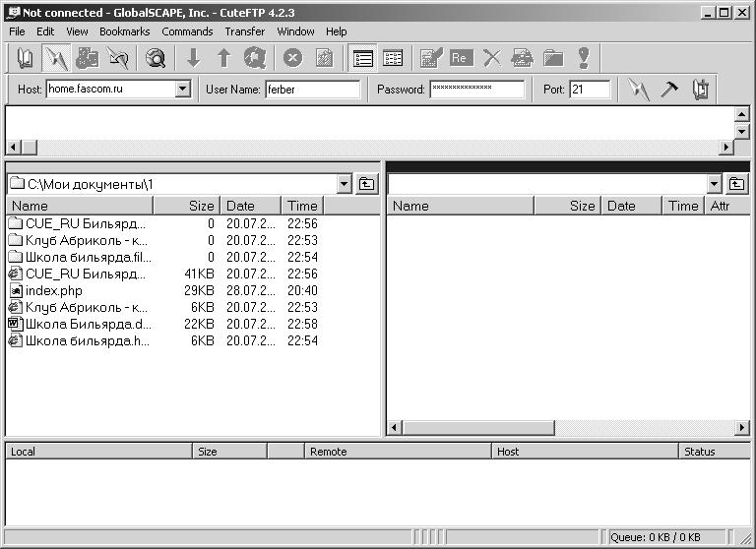This screenshot has width=756, height=549.
Task: Click the Refresh view toolbar icon
Action: [x=255, y=58]
